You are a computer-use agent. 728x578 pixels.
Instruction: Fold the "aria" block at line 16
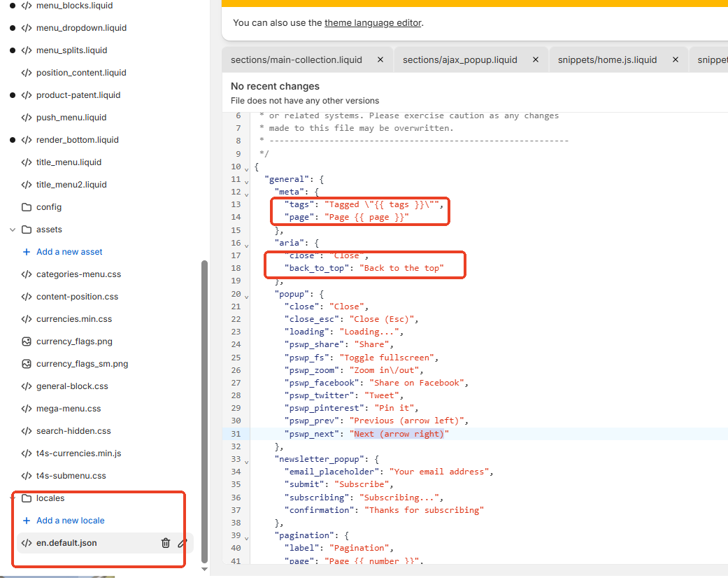(247, 245)
